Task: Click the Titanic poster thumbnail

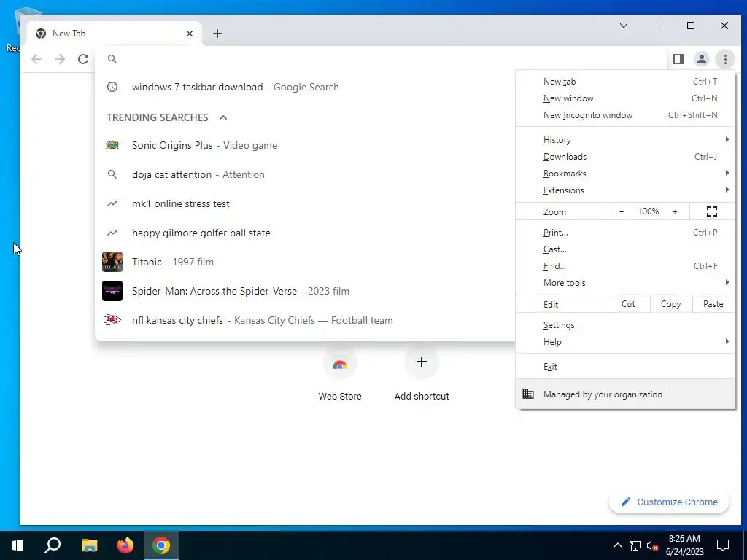Action: point(112,262)
